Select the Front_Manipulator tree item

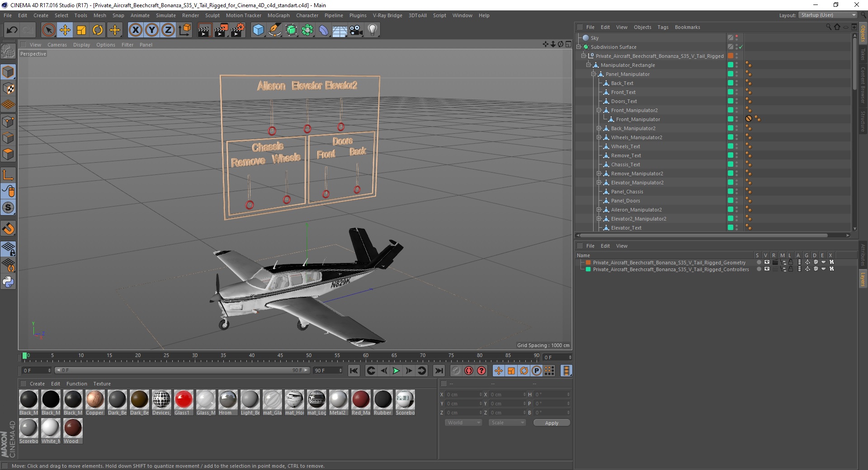pos(638,119)
